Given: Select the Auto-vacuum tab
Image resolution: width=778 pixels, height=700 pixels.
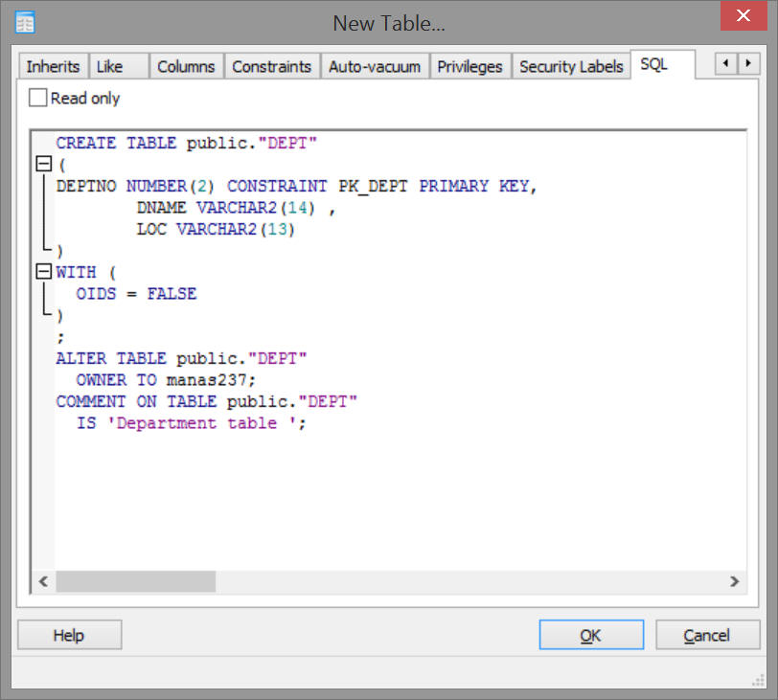Looking at the screenshot, I should pos(374,66).
